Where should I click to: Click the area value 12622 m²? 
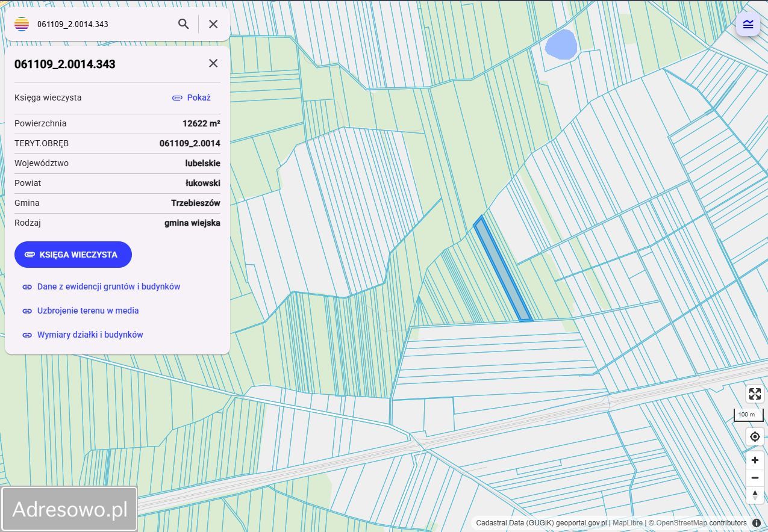click(201, 123)
